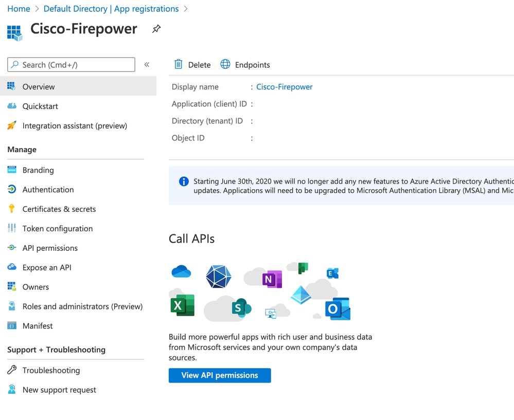
Task: Click the SharePoint icon under Call APIs
Action: click(241, 307)
